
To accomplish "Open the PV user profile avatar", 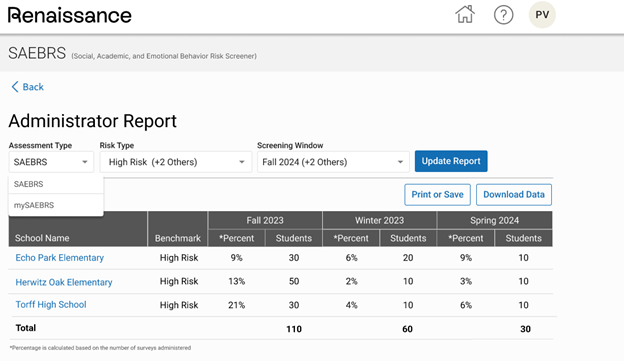I will tap(542, 15).
